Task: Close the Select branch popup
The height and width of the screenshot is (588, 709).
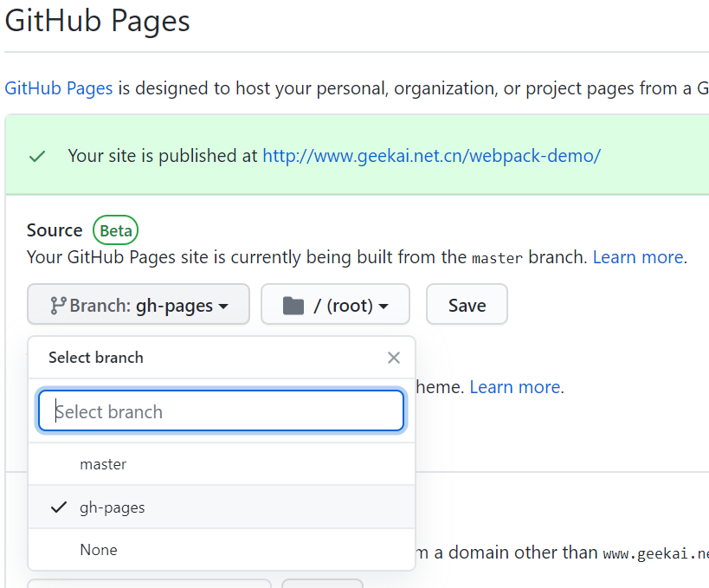Action: click(x=393, y=358)
